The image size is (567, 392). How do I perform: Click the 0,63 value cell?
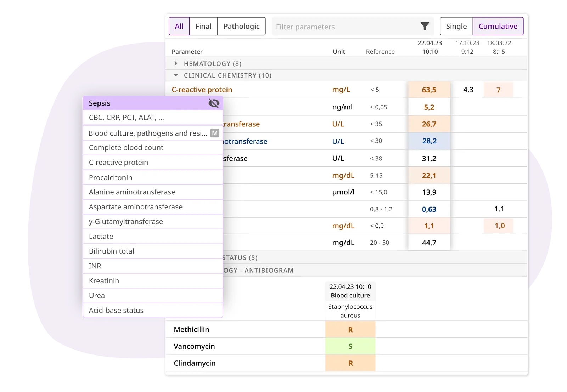pyautogui.click(x=429, y=209)
